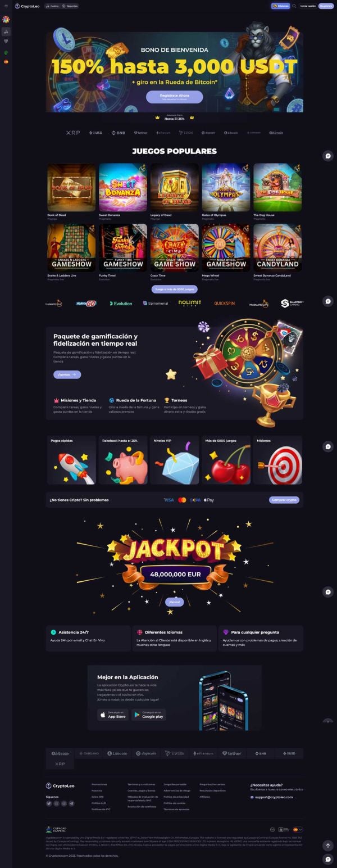Click the scroll-to-top arrow button

(x=329, y=845)
